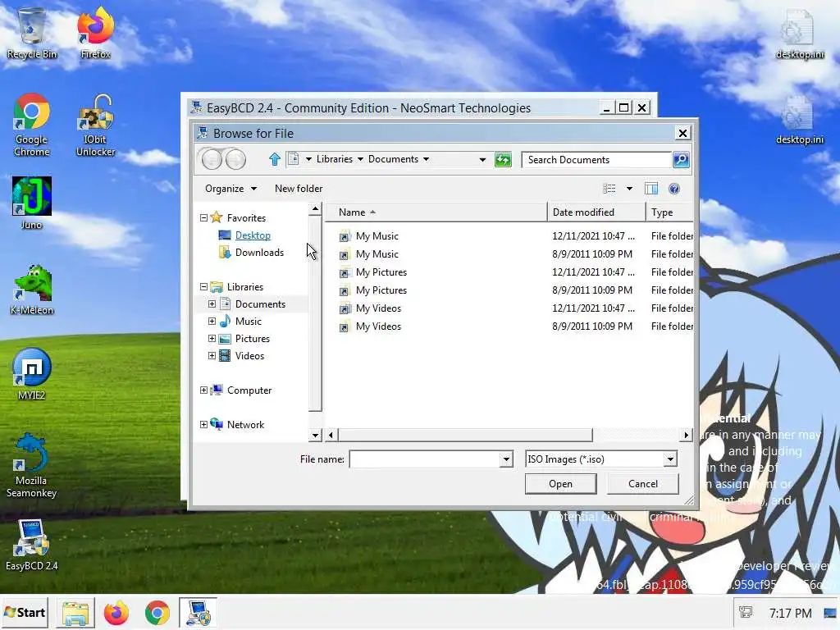Open EasyBCD 2.4 desktop shortcut
This screenshot has width=840, height=630.
(32, 545)
